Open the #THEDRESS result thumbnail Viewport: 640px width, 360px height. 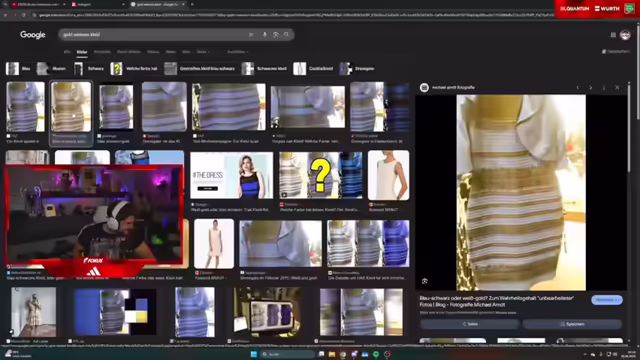(231, 176)
